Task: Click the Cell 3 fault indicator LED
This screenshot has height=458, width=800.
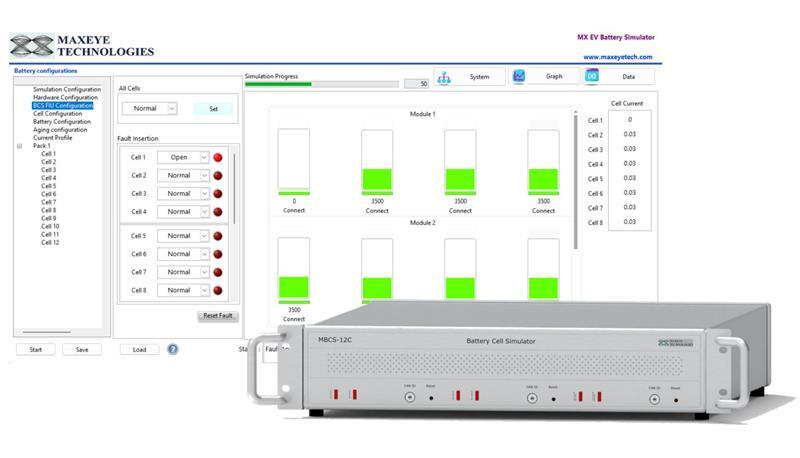Action: point(218,194)
